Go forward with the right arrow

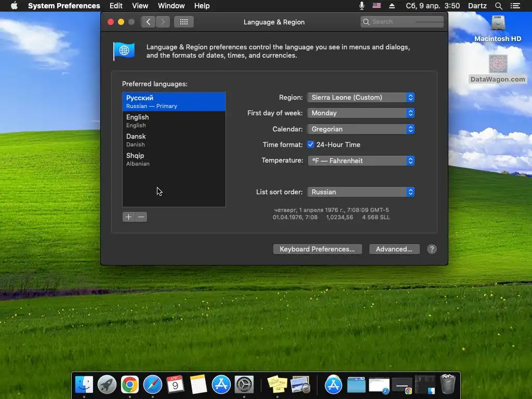[163, 22]
